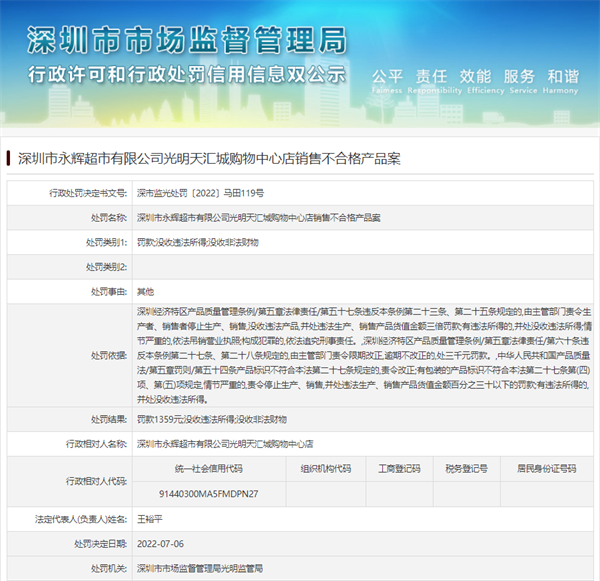Click the 处罚类别1 value 罚款;没收违法所得;没收非法财物

(x=198, y=242)
